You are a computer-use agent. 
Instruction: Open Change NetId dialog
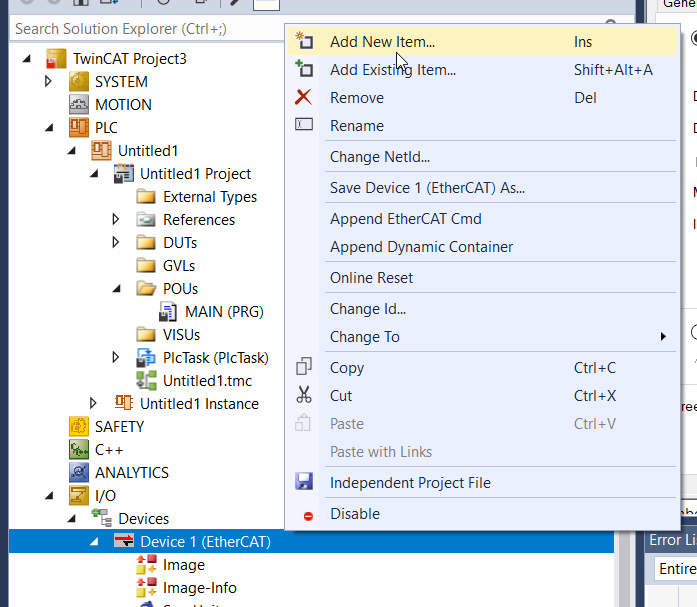pyautogui.click(x=482, y=157)
